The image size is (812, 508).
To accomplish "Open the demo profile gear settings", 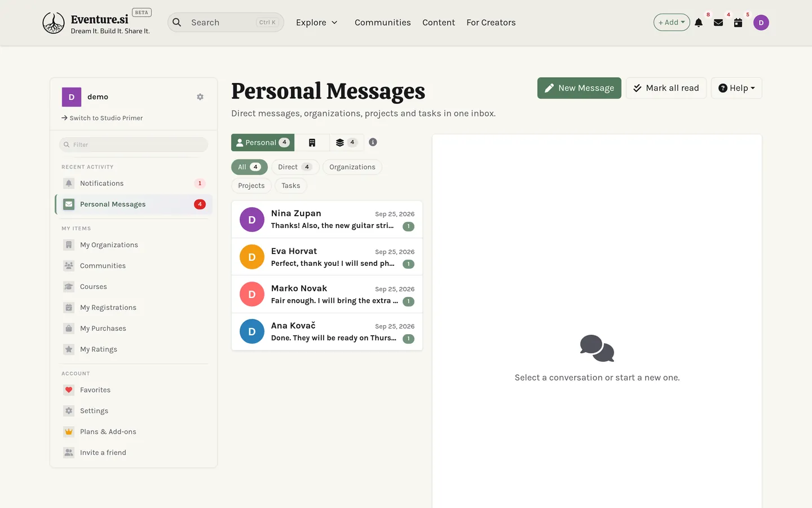I will 200,97.
